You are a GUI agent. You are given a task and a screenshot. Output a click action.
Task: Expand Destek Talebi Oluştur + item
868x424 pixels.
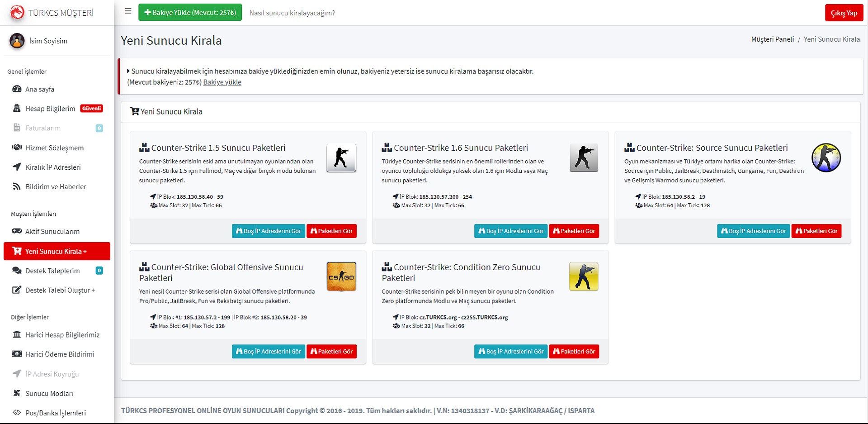pyautogui.click(x=60, y=290)
